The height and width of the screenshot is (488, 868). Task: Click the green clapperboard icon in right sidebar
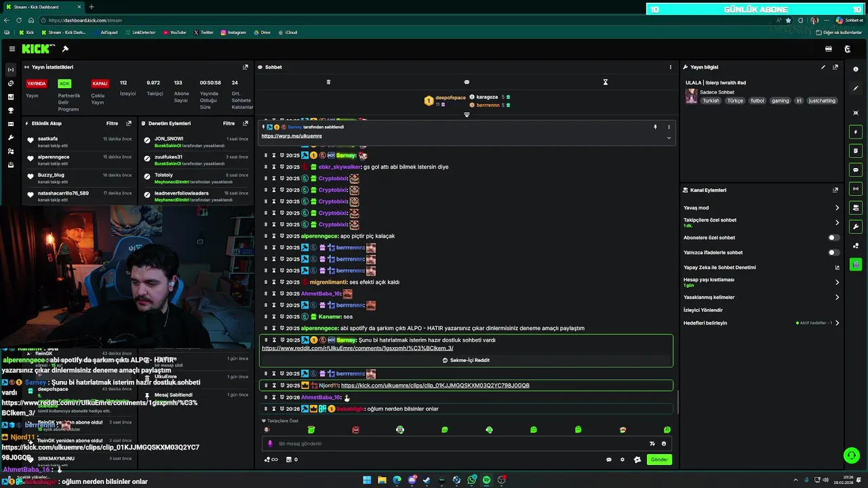tap(856, 264)
